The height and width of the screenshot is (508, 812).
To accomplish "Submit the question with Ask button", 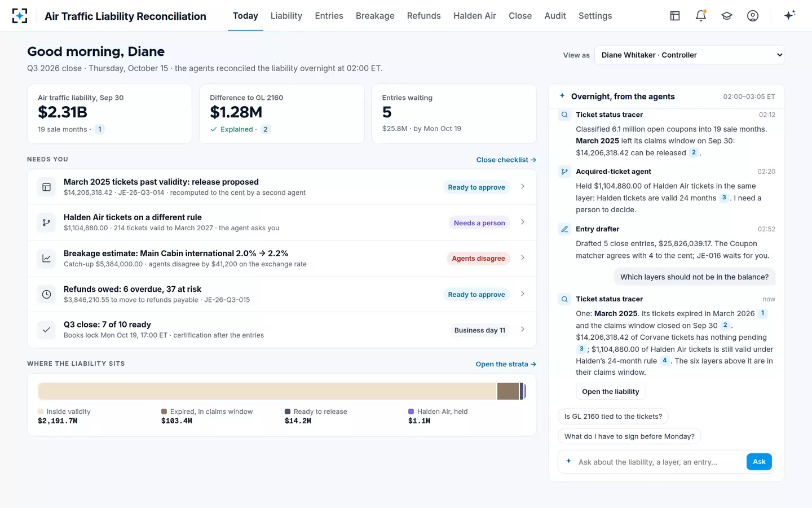I will point(759,462).
